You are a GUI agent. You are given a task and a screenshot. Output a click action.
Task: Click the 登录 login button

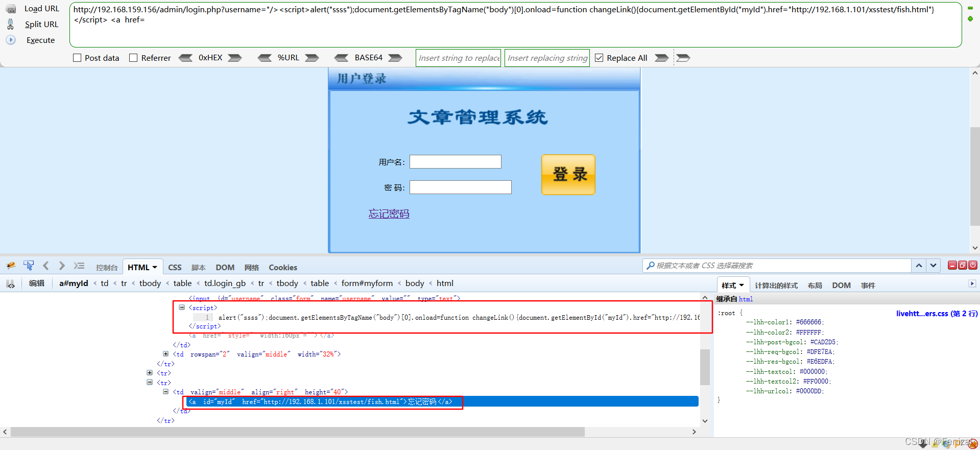coord(568,175)
